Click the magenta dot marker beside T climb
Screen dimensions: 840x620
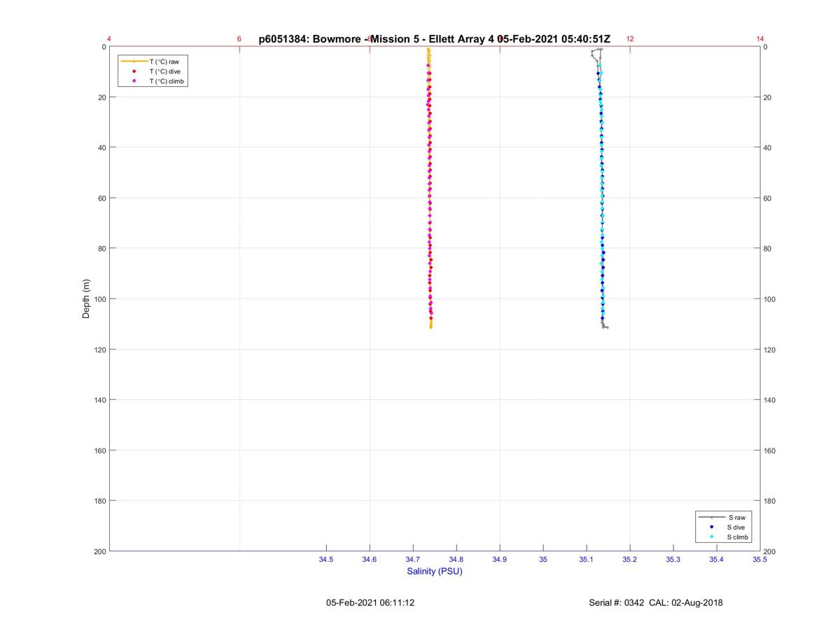pyautogui.click(x=134, y=81)
